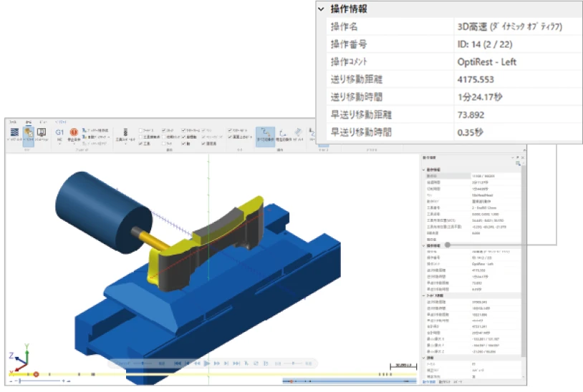
Task: Collapse the 動作情報 section in side panel
Action: 423,170
